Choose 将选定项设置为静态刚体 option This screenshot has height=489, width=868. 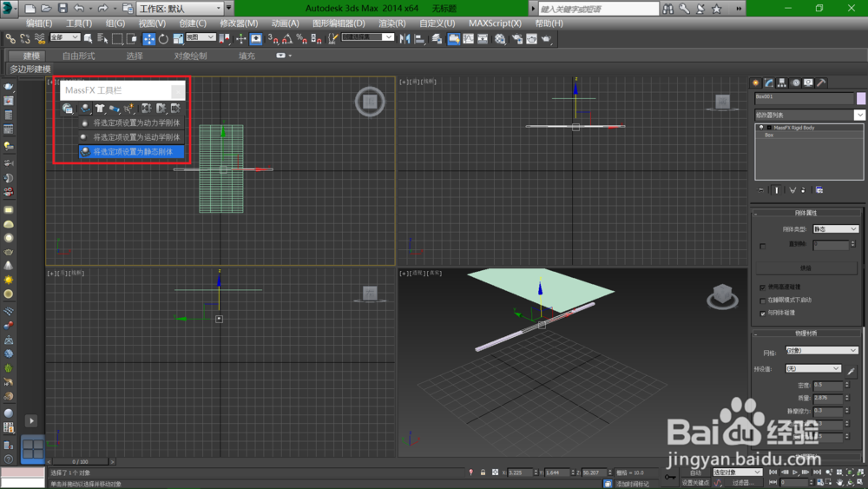[x=132, y=152]
